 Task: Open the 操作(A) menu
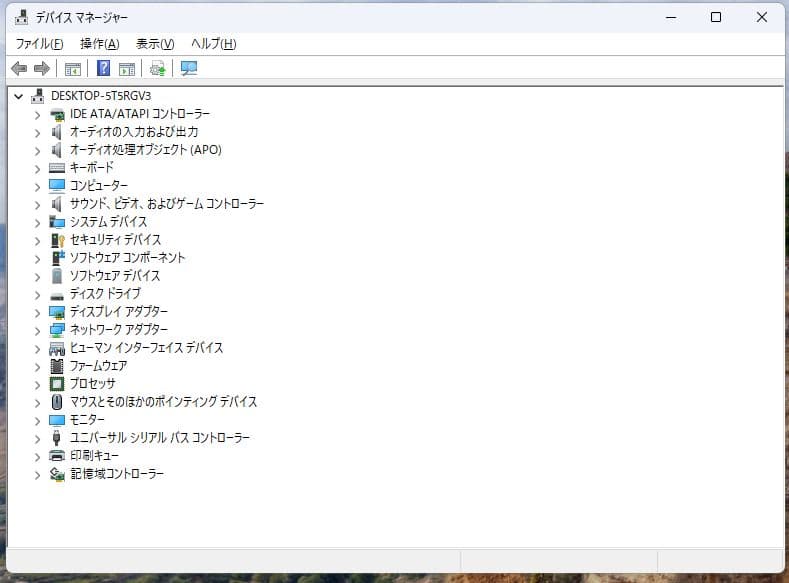[x=100, y=44]
